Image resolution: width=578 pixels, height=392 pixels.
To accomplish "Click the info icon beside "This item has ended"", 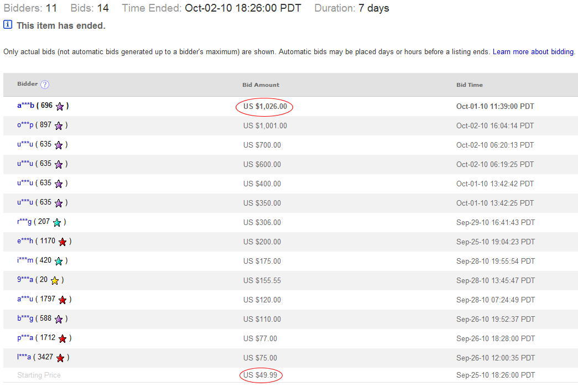I will click(x=8, y=25).
